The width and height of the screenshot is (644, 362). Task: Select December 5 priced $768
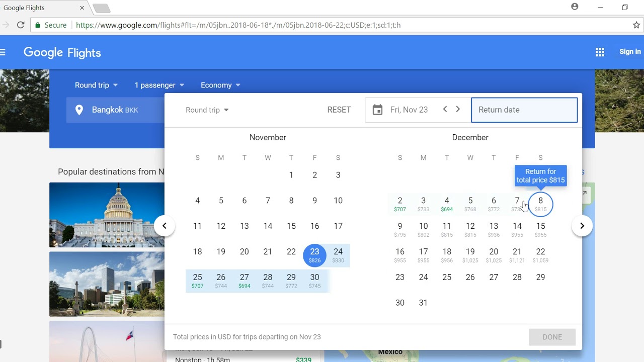click(470, 204)
